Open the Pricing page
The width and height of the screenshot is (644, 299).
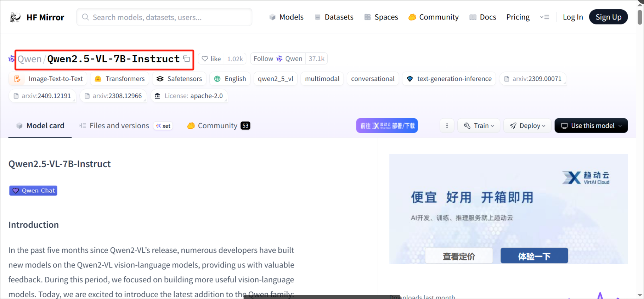pos(518,17)
